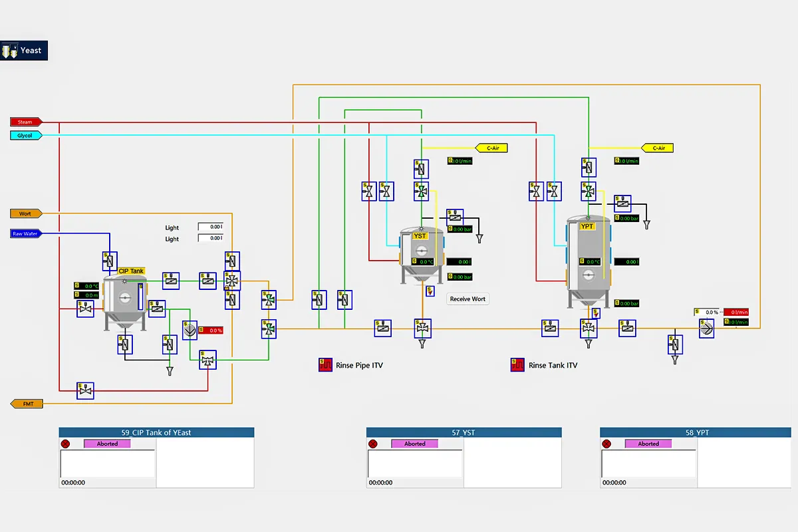Open the Yeast screen button

(x=24, y=51)
